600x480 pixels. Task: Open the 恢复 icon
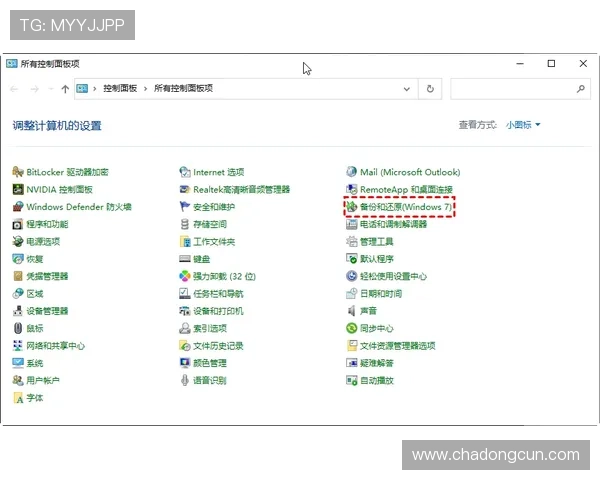click(18, 259)
